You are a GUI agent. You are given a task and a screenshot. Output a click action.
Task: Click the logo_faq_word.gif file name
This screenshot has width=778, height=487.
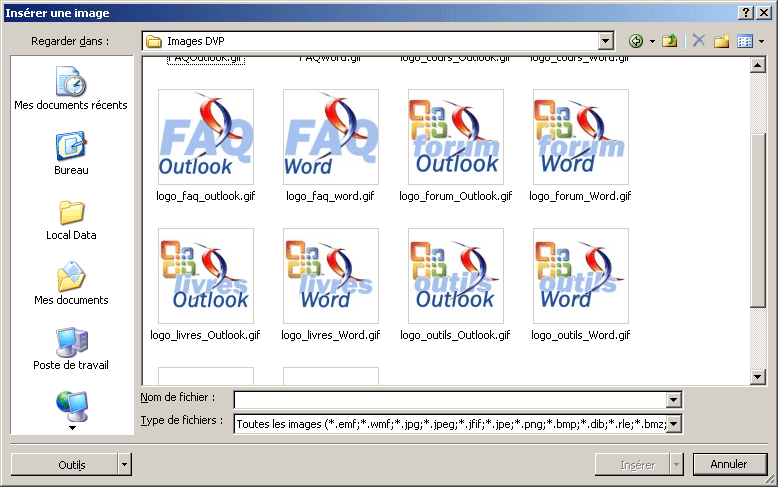point(330,196)
